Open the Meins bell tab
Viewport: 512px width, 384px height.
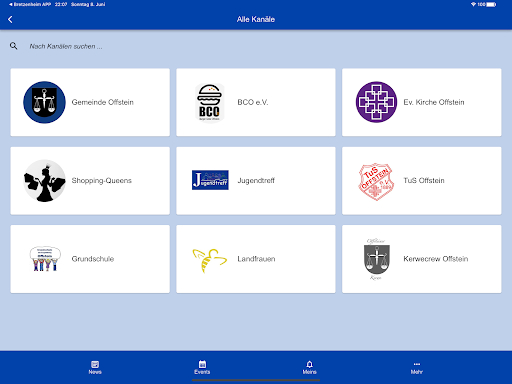coord(310,368)
